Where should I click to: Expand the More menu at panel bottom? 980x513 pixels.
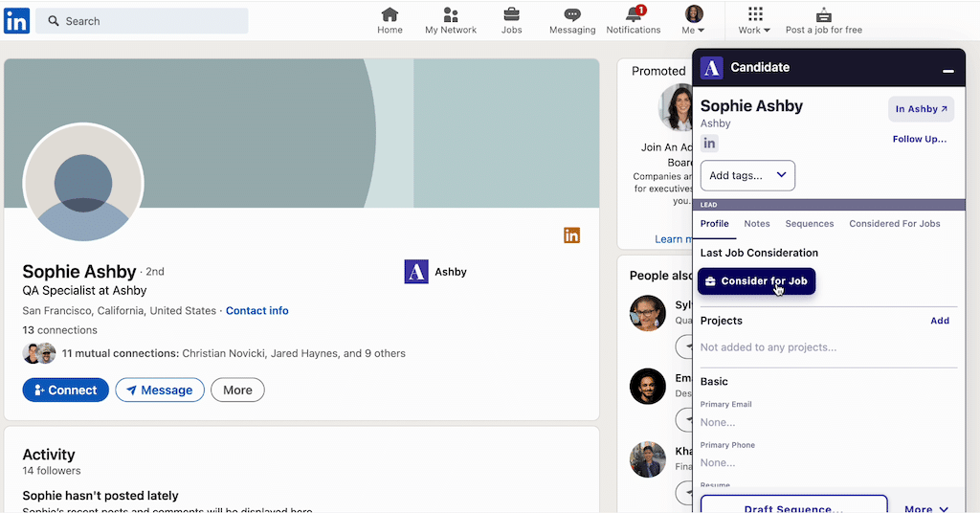coord(926,508)
